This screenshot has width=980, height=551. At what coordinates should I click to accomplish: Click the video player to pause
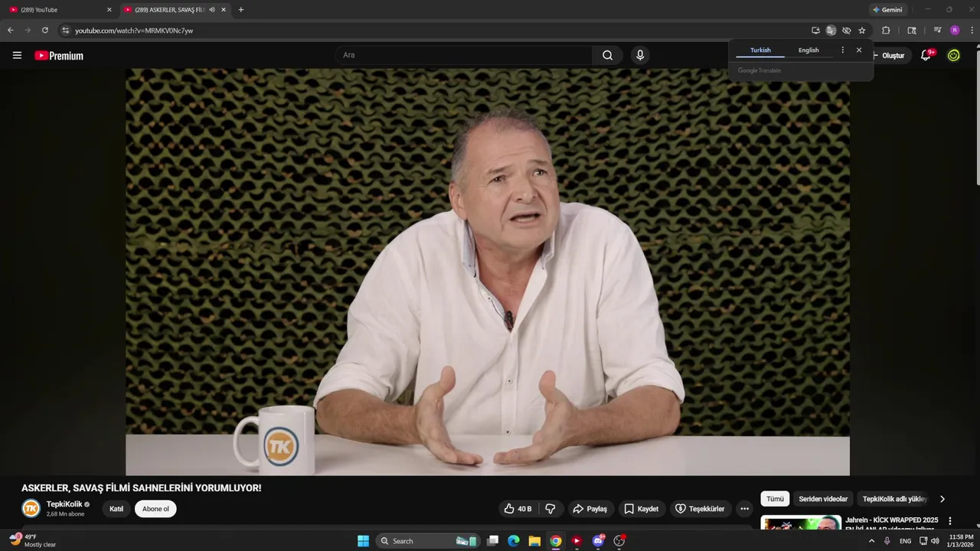pos(488,272)
